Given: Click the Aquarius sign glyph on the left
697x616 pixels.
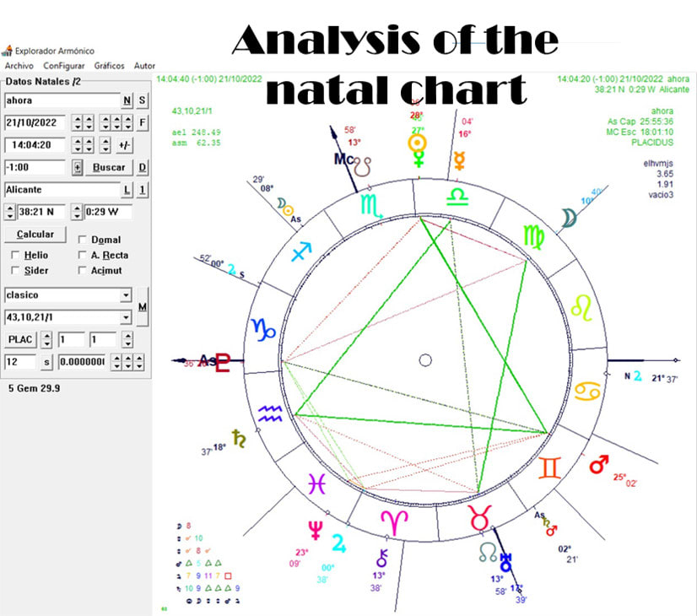Looking at the screenshot, I should point(270,414).
